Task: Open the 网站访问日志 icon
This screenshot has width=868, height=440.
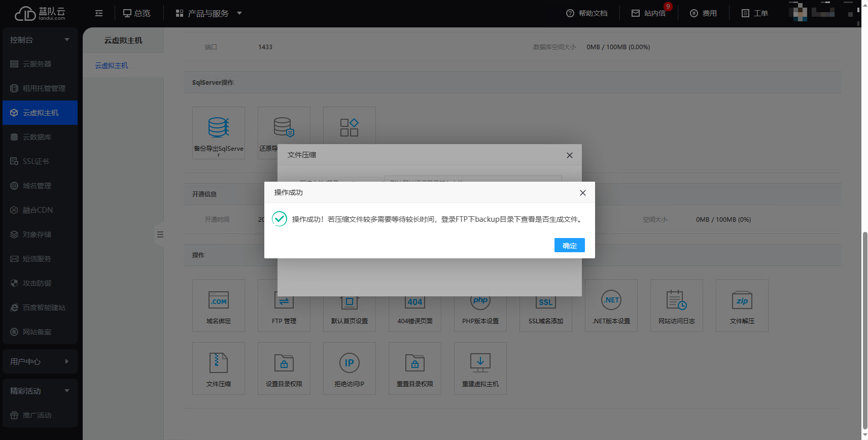Action: [x=676, y=306]
